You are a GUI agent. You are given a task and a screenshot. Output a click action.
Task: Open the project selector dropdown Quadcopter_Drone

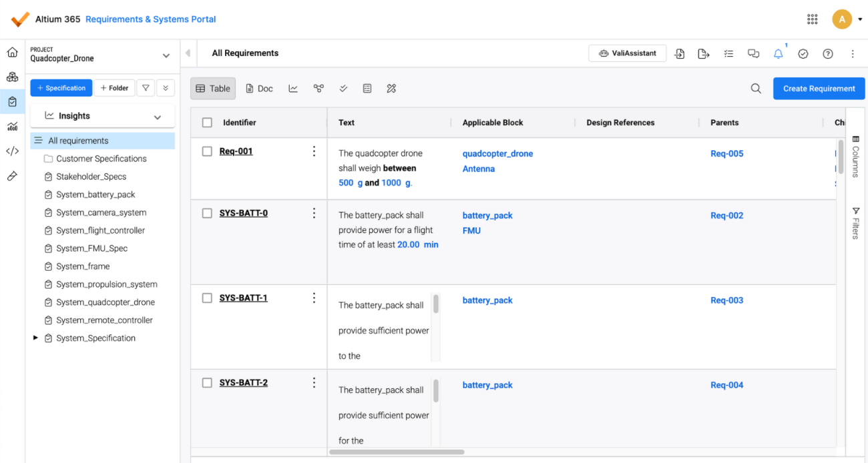tap(102, 55)
